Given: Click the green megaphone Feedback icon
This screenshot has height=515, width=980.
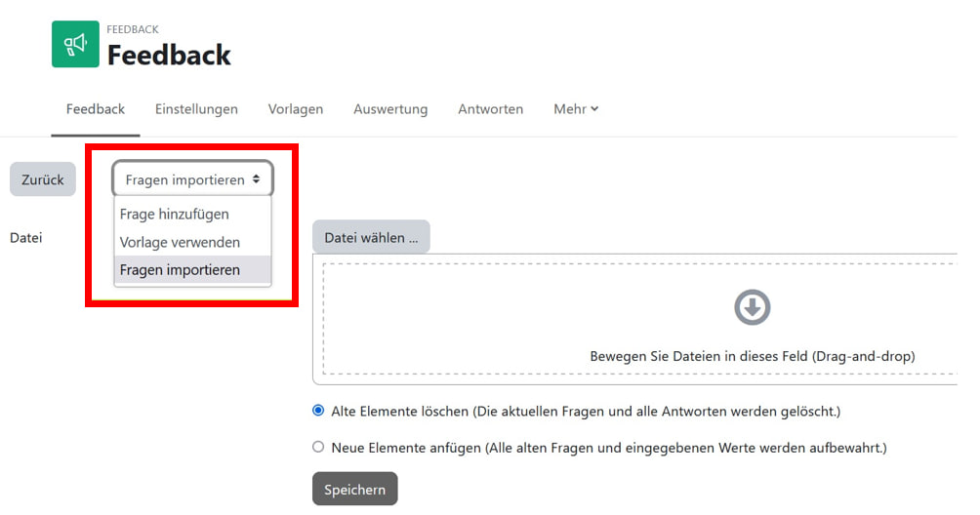Looking at the screenshot, I should pyautogui.click(x=75, y=44).
